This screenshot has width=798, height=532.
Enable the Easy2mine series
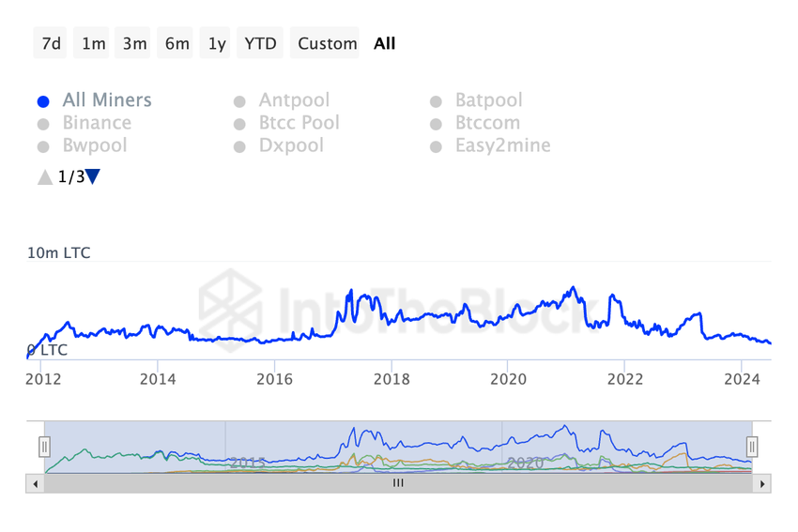click(x=502, y=145)
